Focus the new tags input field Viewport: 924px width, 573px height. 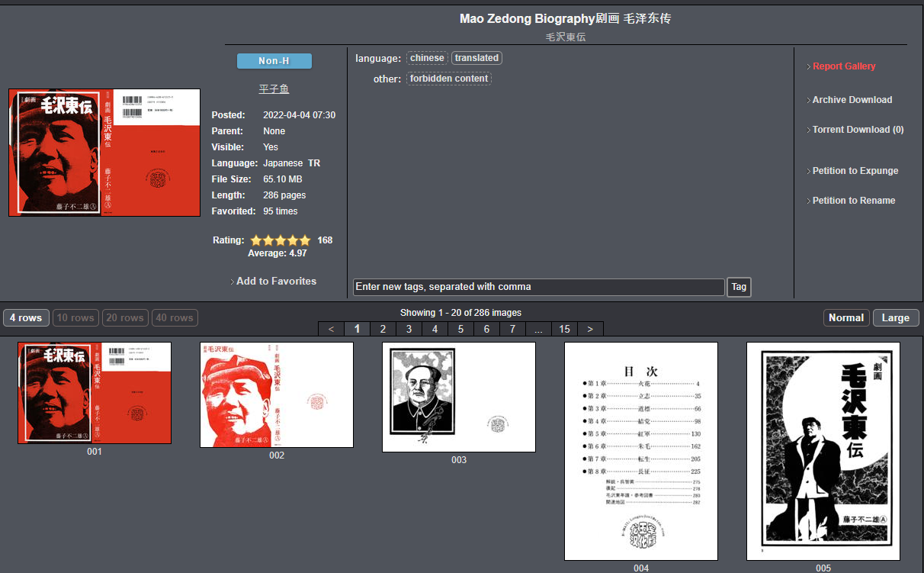pos(538,287)
